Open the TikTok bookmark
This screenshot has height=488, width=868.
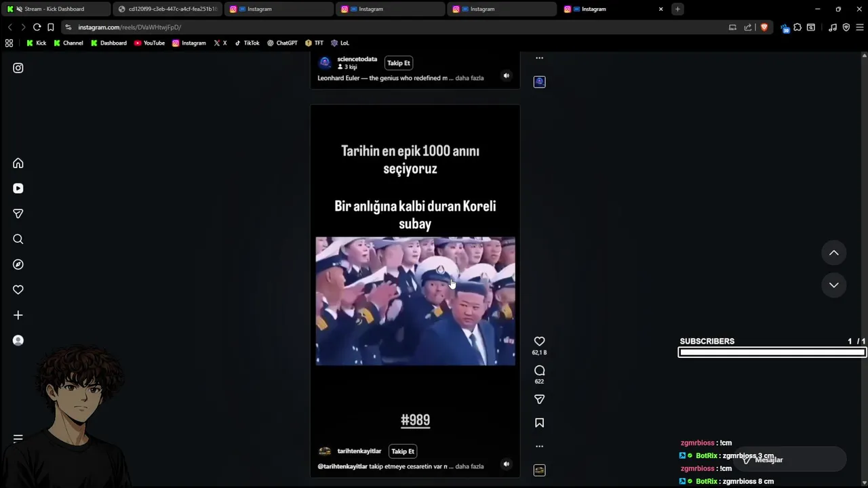[246, 43]
